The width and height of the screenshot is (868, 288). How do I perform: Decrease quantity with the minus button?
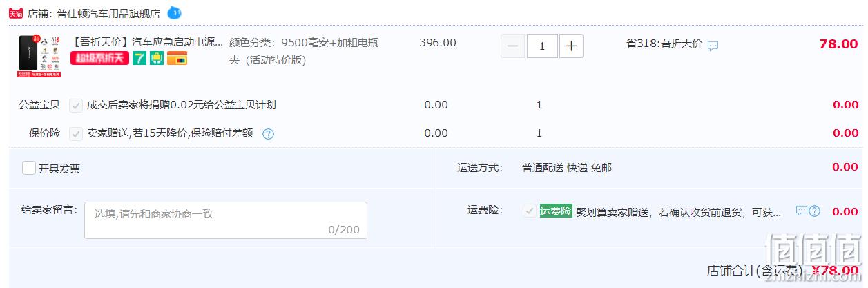[x=512, y=46]
